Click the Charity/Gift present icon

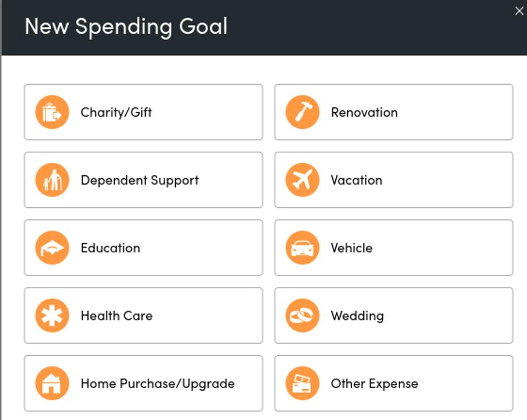tap(52, 112)
